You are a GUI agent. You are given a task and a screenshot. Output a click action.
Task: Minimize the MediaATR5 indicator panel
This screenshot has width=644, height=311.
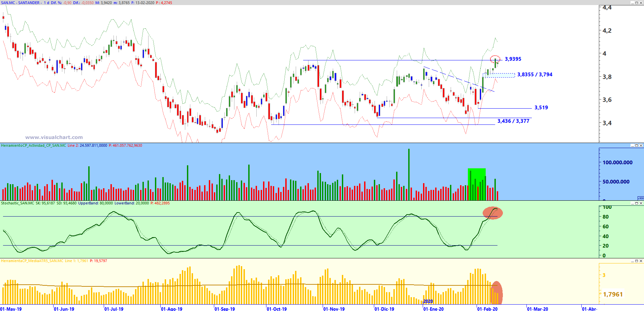click(632, 261)
